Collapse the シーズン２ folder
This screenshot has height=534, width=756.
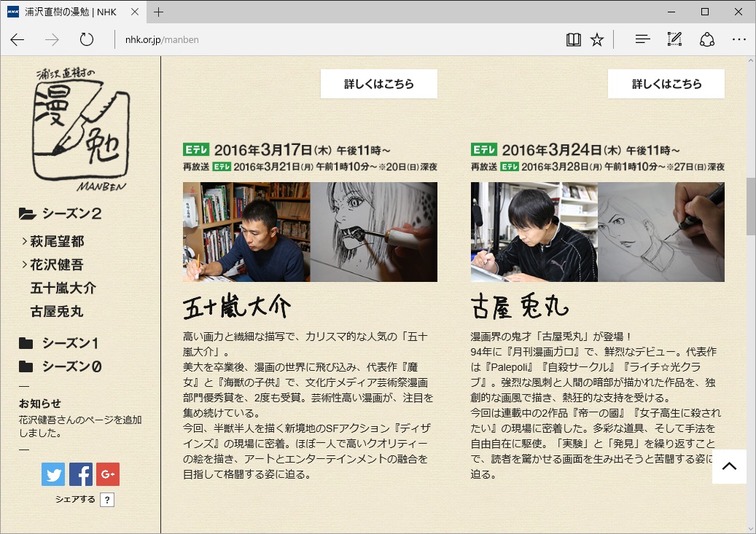tap(70, 213)
